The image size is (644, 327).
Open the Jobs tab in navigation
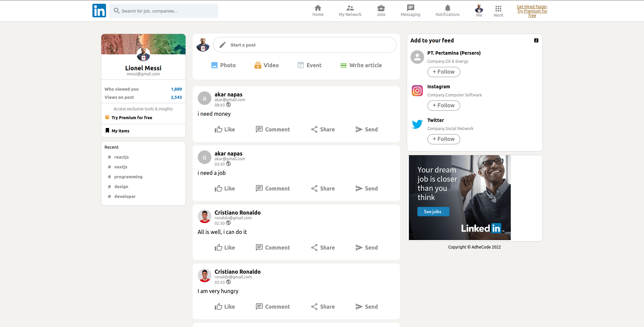pos(381,11)
